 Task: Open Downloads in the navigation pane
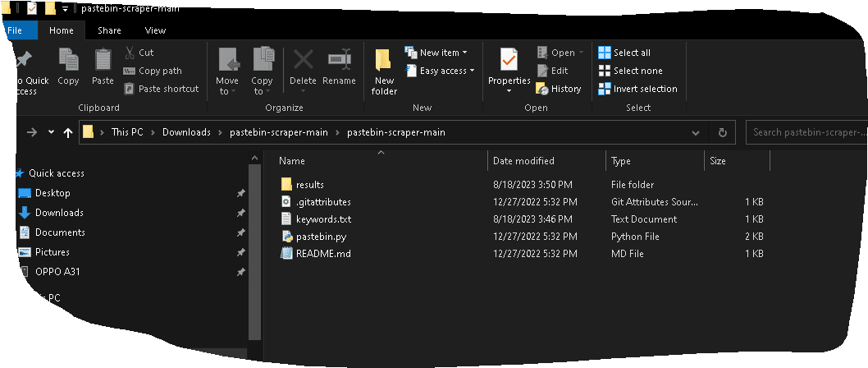[x=59, y=212]
